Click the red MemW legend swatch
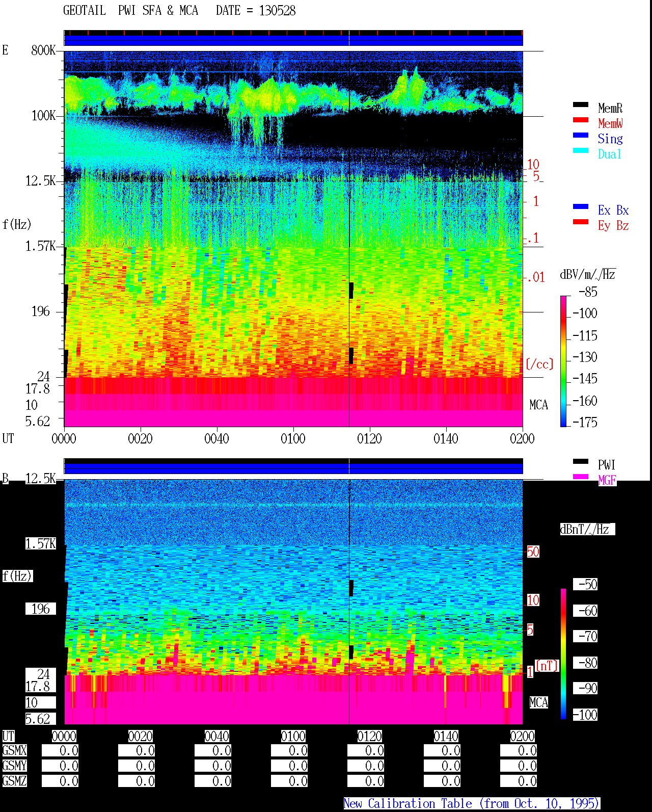Image resolution: width=652 pixels, height=812 pixels. pyautogui.click(x=581, y=120)
